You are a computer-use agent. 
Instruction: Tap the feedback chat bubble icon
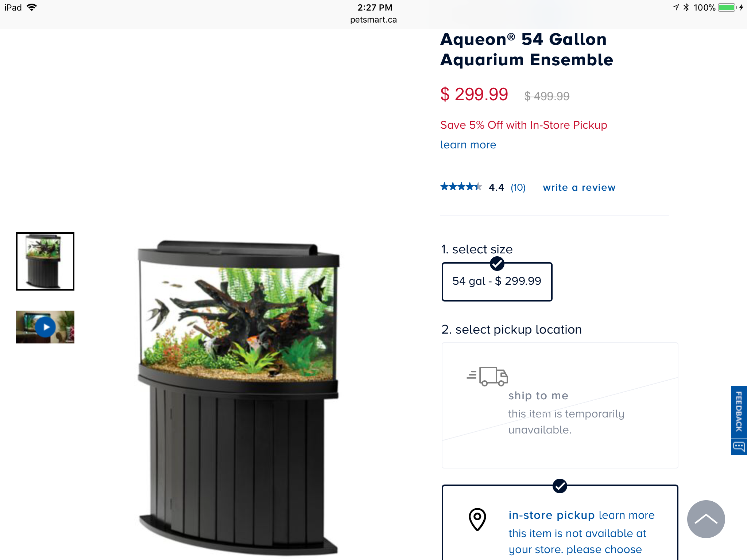click(x=739, y=446)
